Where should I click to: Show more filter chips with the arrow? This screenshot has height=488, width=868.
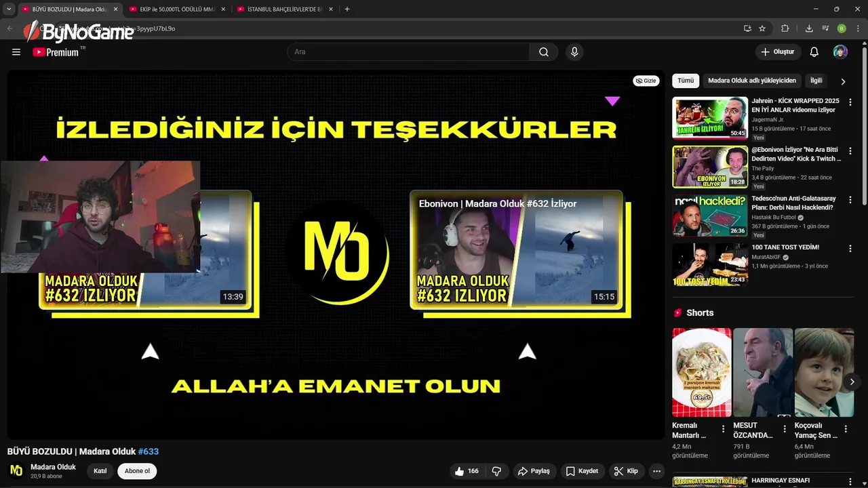[843, 81]
